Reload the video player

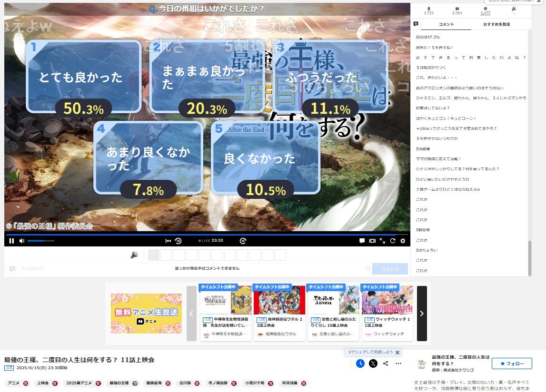[392, 241]
